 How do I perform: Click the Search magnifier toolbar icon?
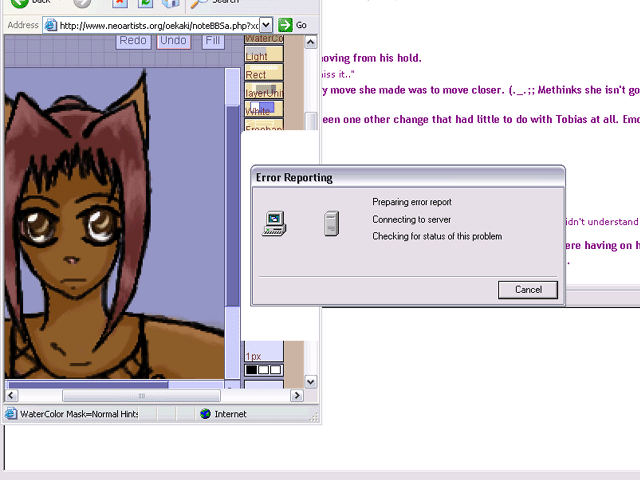(200, 2)
